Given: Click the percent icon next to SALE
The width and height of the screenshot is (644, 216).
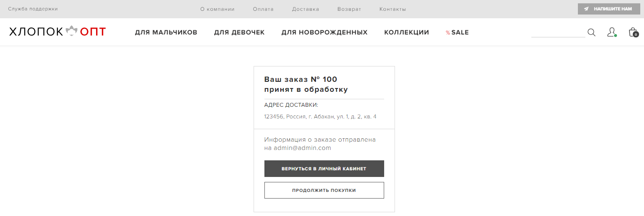Looking at the screenshot, I should point(448,32).
